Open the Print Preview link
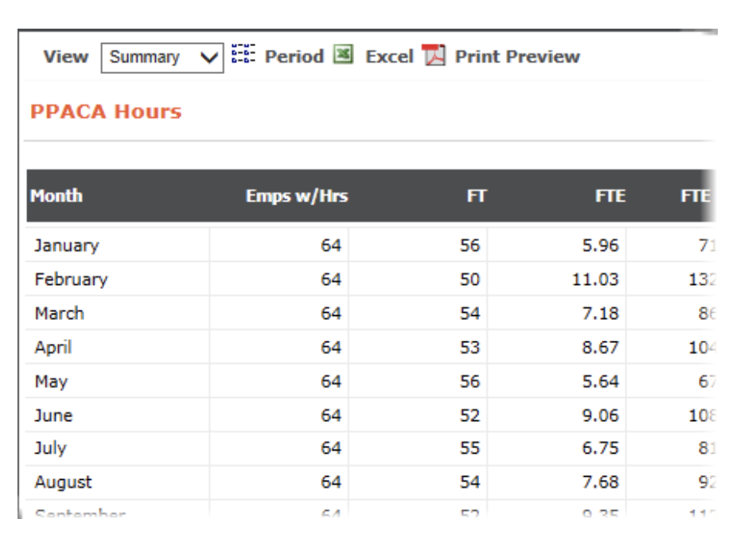The image size is (756, 546). (517, 57)
